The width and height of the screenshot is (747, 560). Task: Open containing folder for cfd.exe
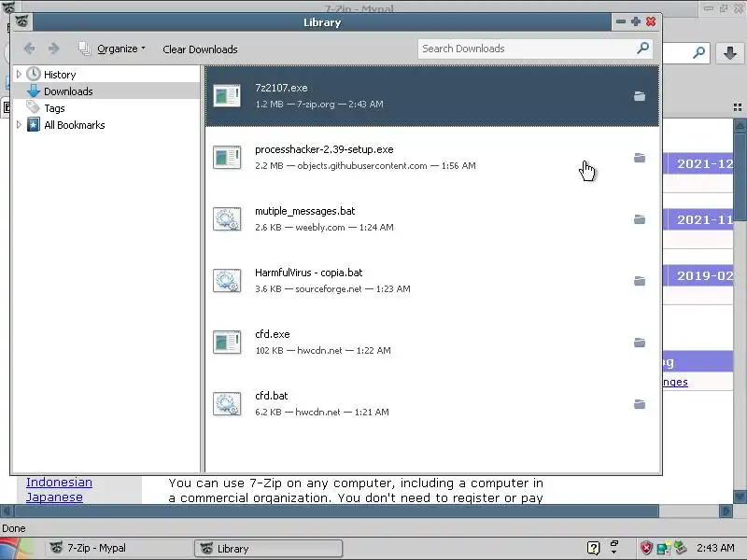pyautogui.click(x=640, y=343)
